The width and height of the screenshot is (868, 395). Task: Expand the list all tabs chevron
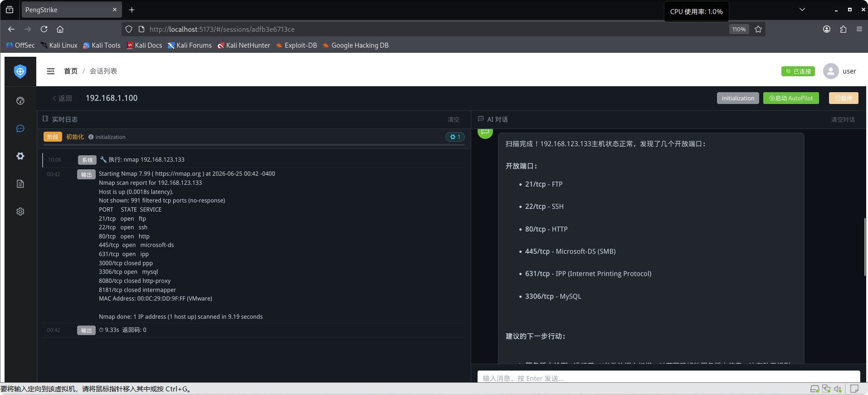[802, 10]
